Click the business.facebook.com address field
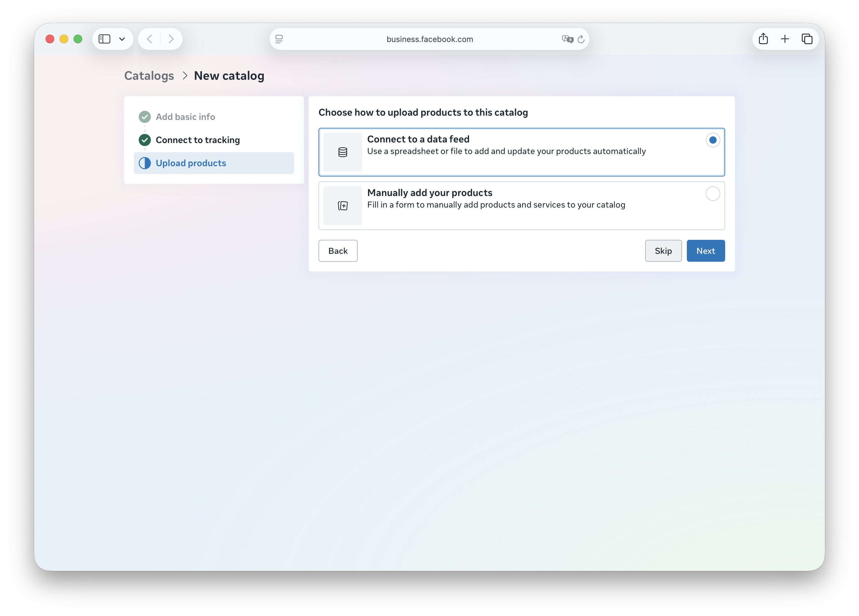859x616 pixels. click(429, 39)
